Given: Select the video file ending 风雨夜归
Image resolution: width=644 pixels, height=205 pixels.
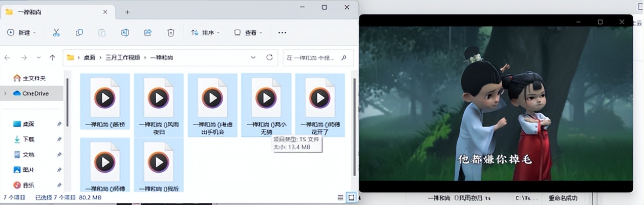Looking at the screenshot, I should [x=159, y=105].
